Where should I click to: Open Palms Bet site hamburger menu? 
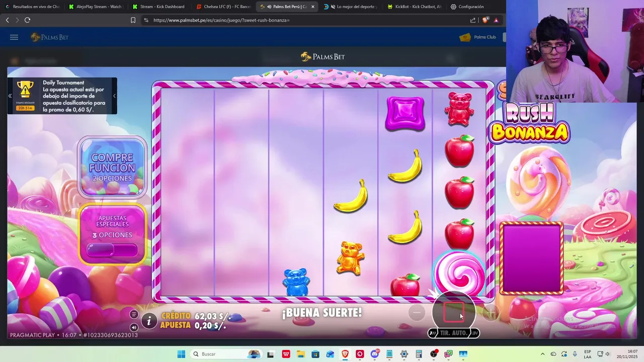(14, 37)
